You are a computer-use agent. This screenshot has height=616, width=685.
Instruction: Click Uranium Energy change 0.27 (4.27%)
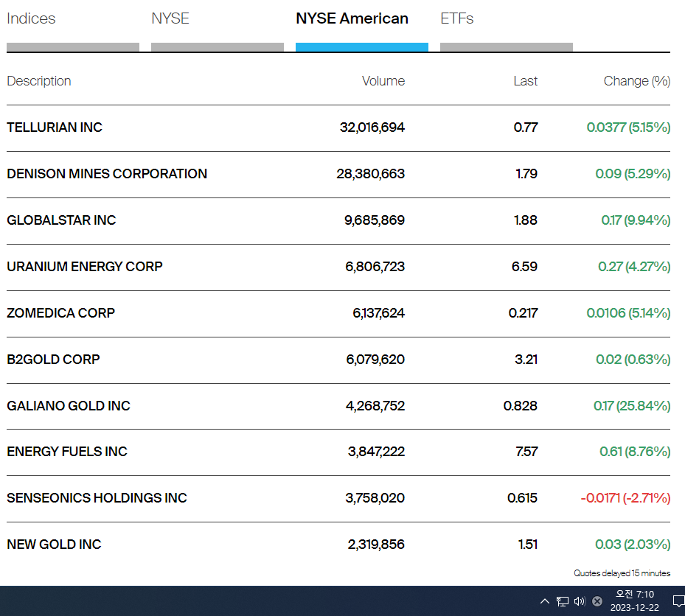[x=634, y=266]
